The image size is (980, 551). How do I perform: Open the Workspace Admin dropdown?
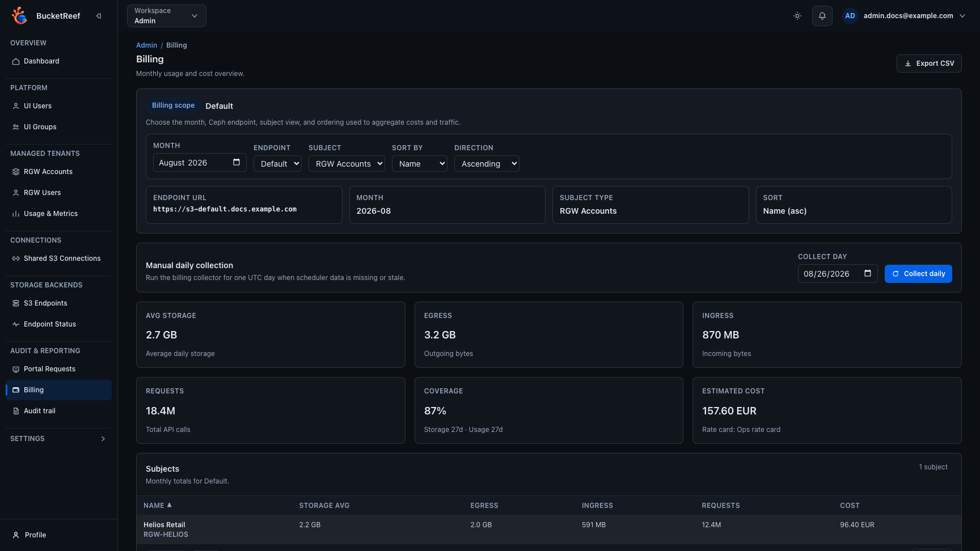coord(167,16)
